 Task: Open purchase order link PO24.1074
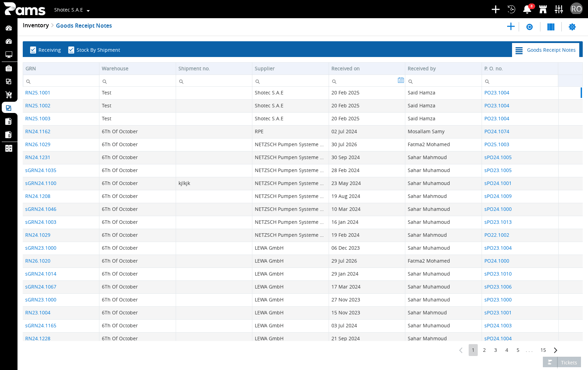(497, 131)
